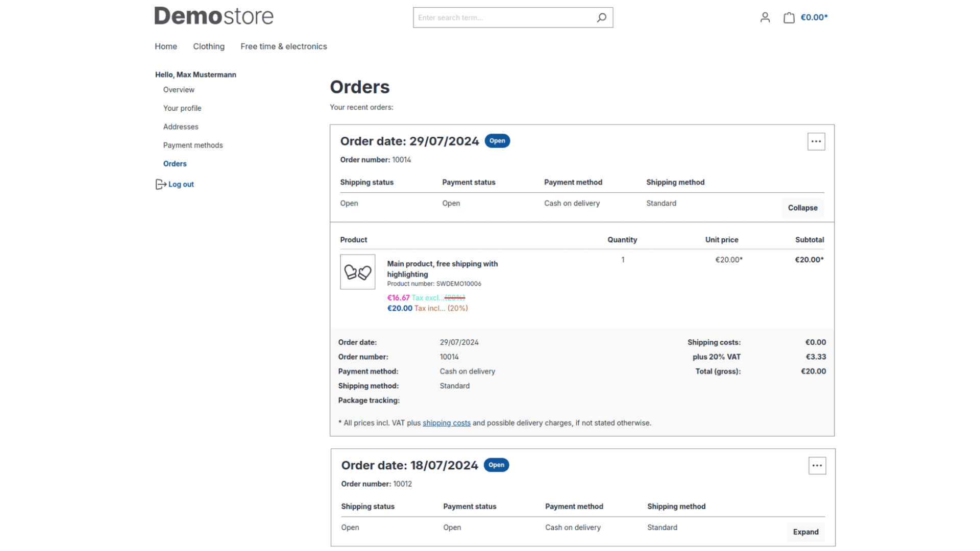The image size is (980, 551).
Task: Go to the Home menu item
Action: point(166,46)
